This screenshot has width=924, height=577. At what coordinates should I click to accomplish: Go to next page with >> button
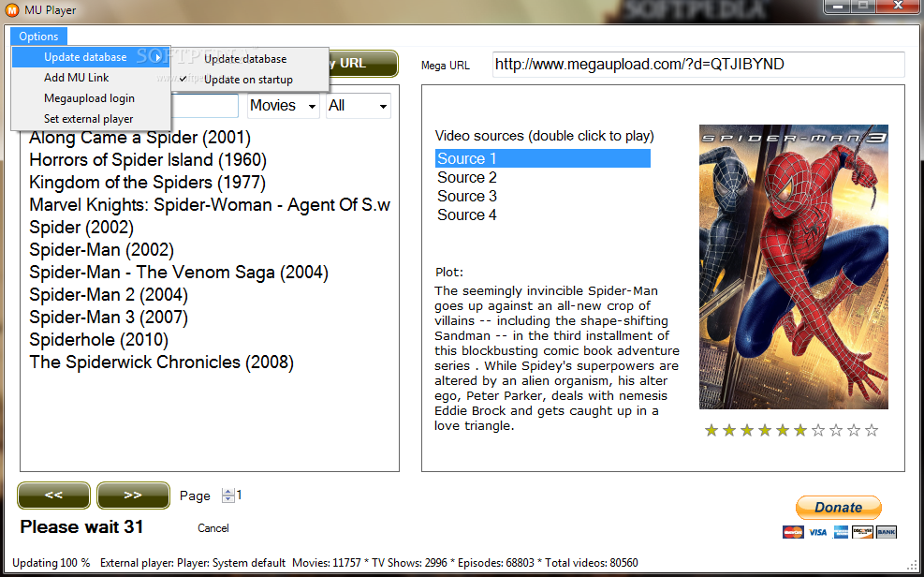tap(133, 496)
